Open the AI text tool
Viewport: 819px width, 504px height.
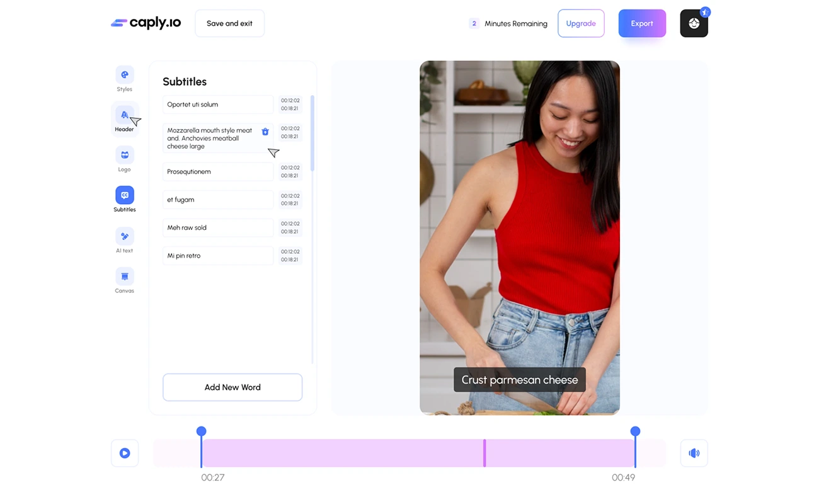(125, 236)
